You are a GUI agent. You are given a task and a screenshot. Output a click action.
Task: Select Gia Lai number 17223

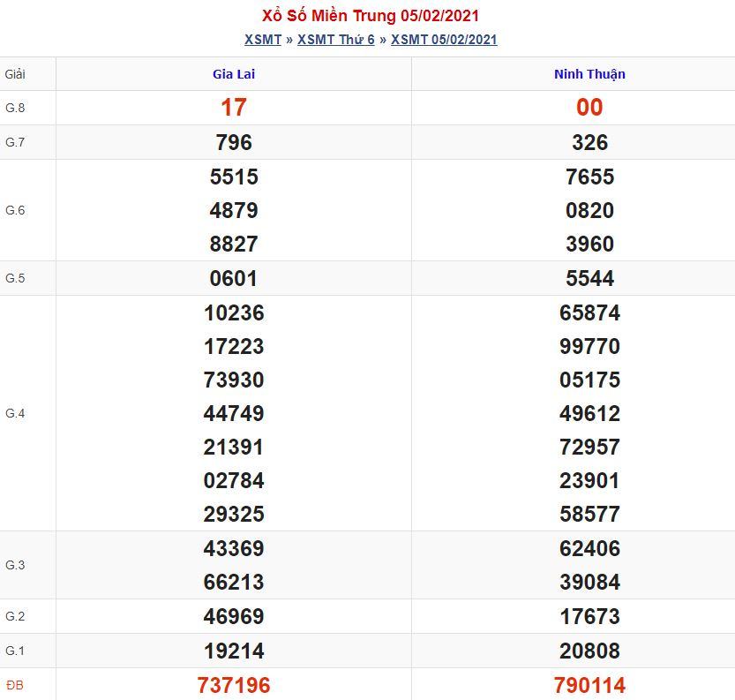click(234, 347)
